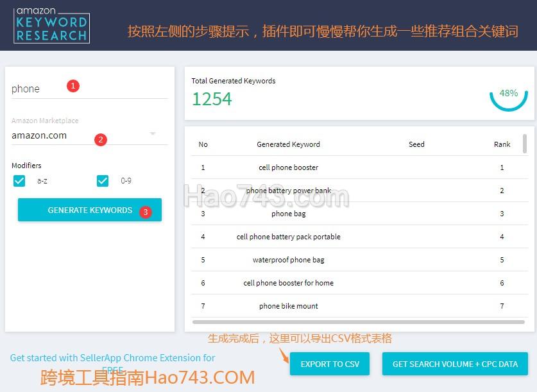This screenshot has height=392, width=537.
Task: Click the Export to CSV button
Action: click(x=330, y=364)
